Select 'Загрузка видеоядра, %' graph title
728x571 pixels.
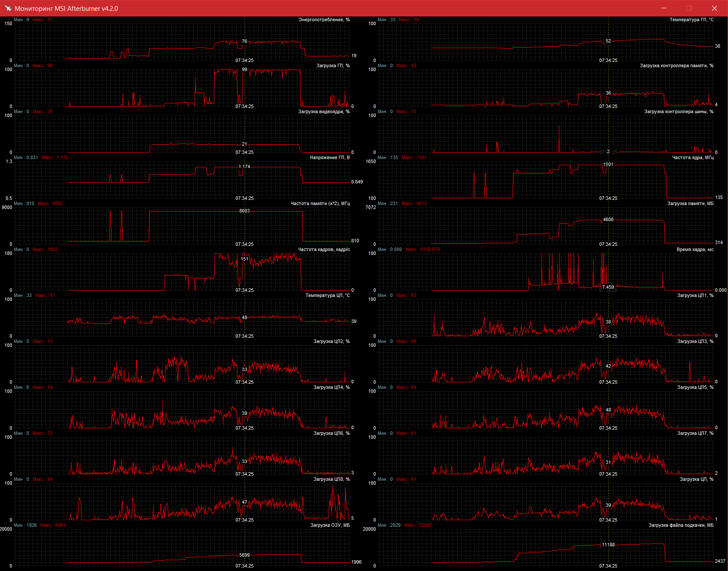coord(324,112)
